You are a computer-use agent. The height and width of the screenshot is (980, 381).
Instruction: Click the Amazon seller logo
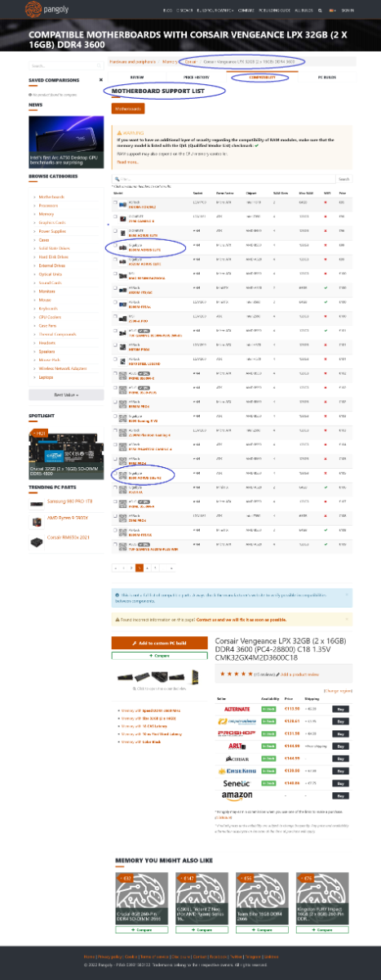pyautogui.click(x=237, y=772)
